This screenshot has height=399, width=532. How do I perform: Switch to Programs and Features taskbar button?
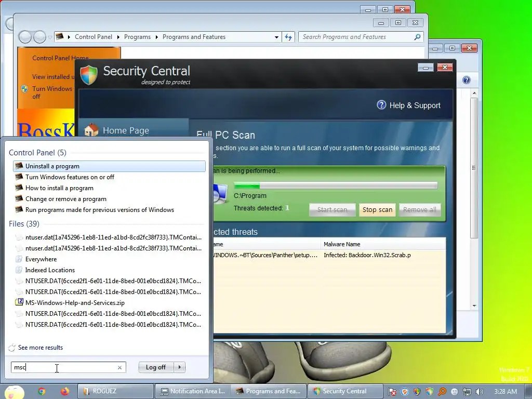pos(269,391)
